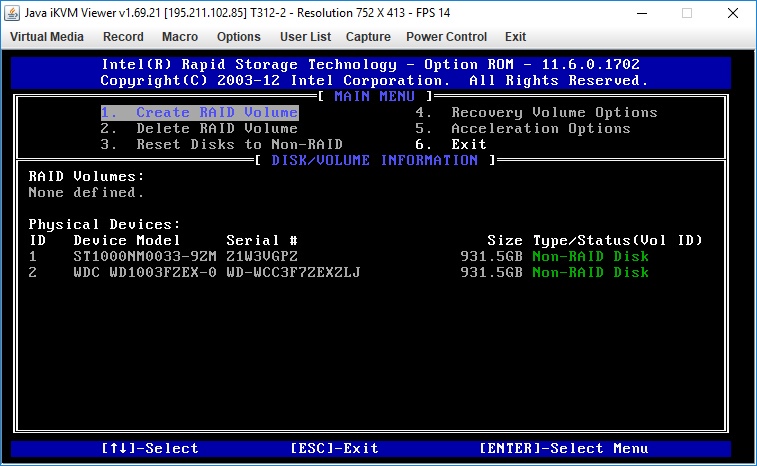
Task: Click the 931.5GB size of ST1000NM0033 disk
Action: click(x=491, y=256)
